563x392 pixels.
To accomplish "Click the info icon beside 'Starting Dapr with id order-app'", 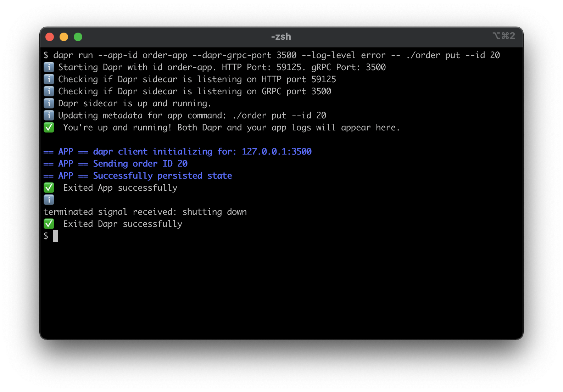I will coord(49,67).
